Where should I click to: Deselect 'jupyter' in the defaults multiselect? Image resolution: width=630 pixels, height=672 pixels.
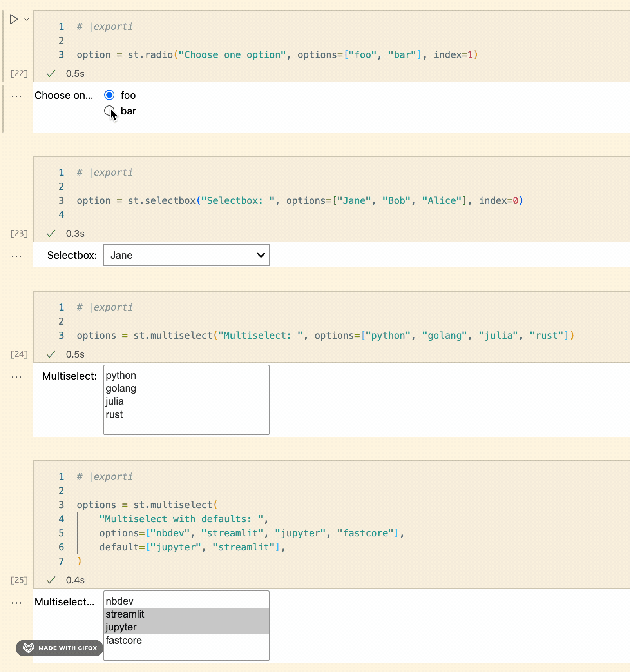click(121, 627)
